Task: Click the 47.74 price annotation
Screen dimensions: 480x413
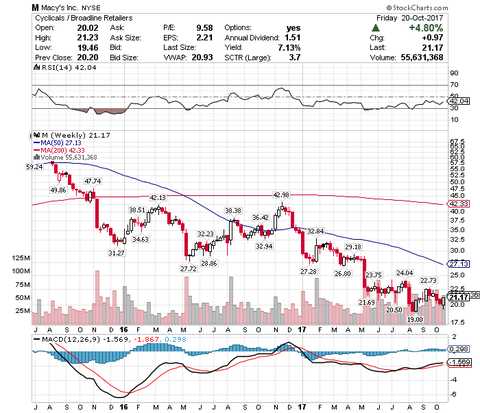Action: (93, 181)
